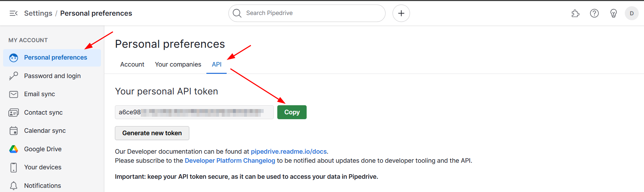Viewport: 644px width, 192px height.
Task: Open Email sync settings
Action: (39, 94)
